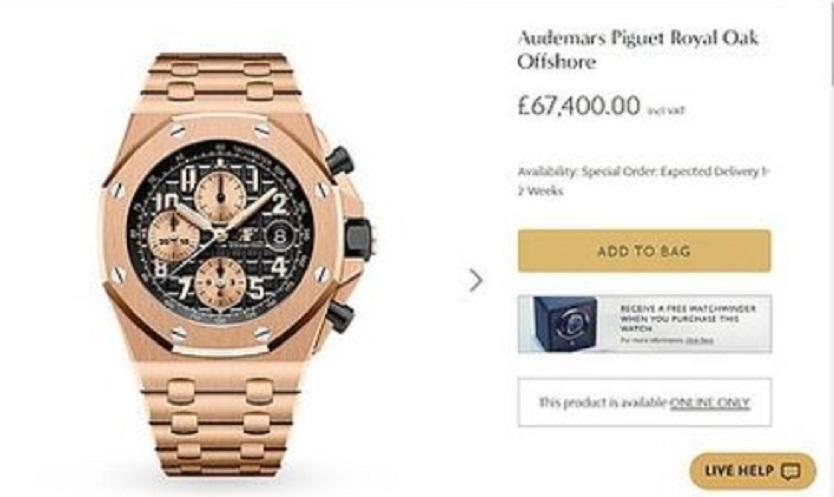The width and height of the screenshot is (834, 497).
Task: Click the page scrollbar thumb
Action: [831, 43]
